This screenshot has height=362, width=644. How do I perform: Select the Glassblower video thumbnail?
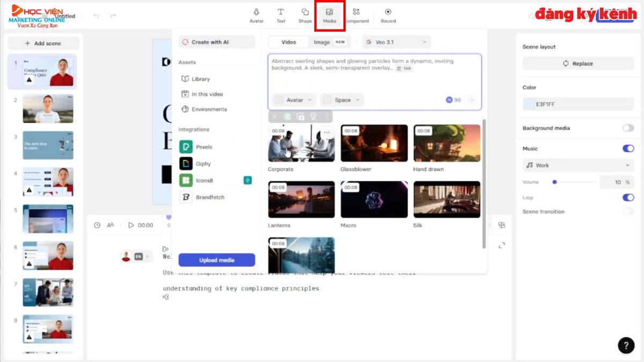[374, 144]
